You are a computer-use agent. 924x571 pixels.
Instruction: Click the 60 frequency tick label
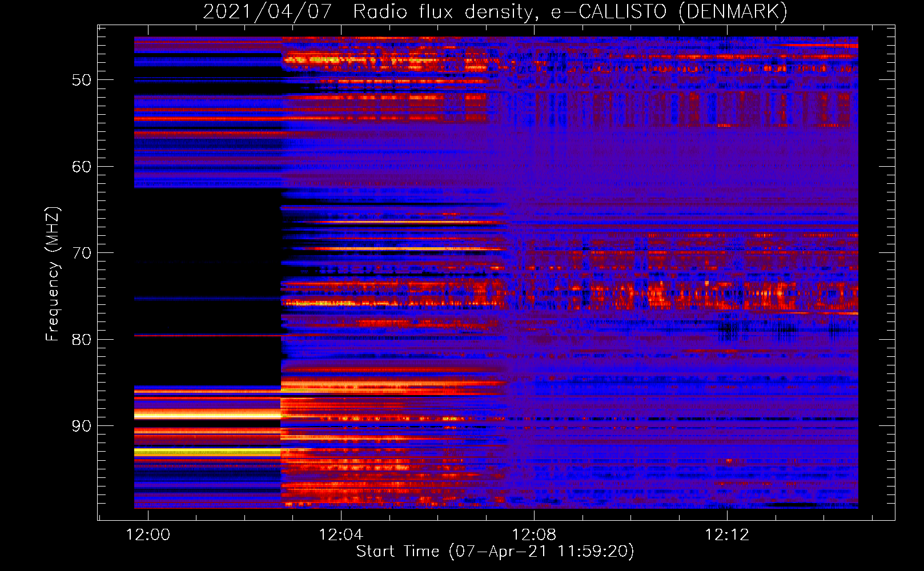pyautogui.click(x=82, y=167)
